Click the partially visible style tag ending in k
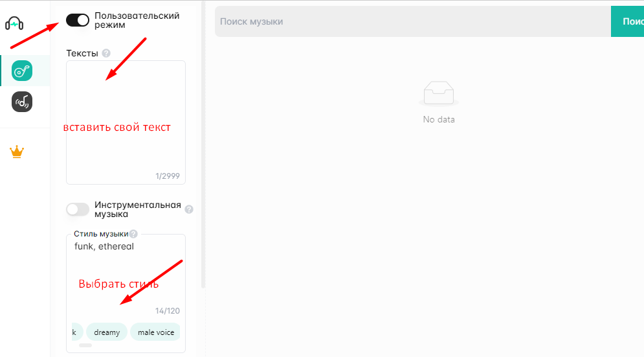 tap(75, 332)
